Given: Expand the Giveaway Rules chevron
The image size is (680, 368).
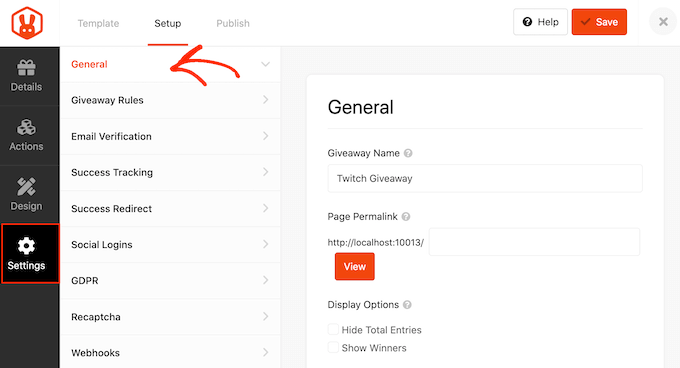Looking at the screenshot, I should tap(265, 100).
